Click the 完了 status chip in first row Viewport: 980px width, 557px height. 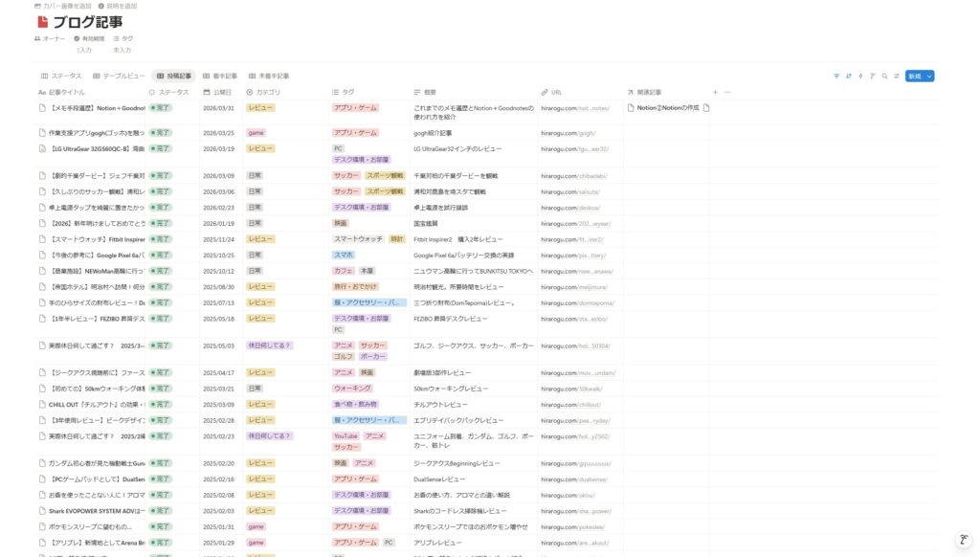161,108
